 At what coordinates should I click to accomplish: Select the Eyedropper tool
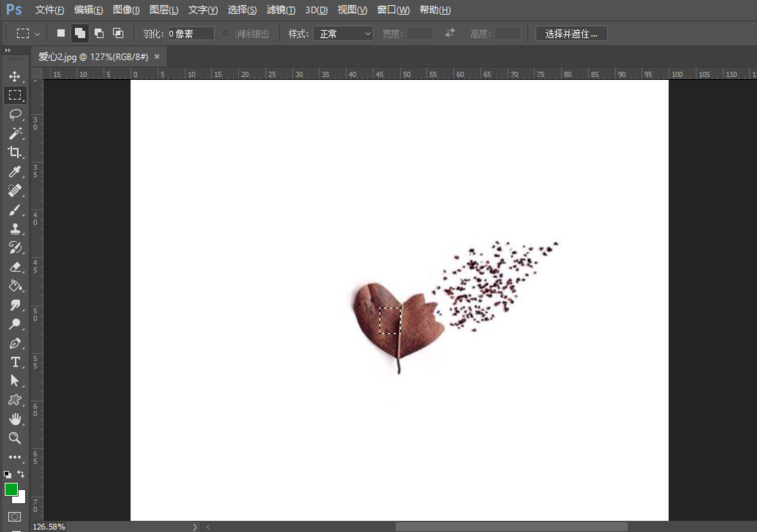[x=15, y=172]
